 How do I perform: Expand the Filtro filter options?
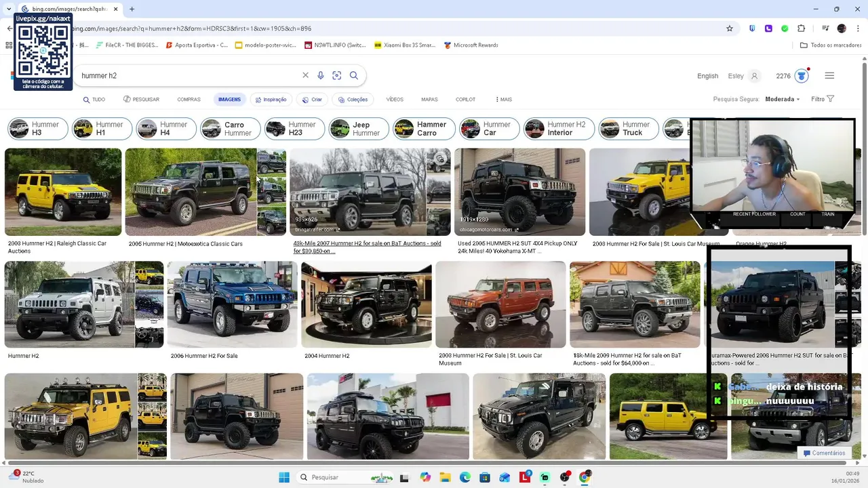click(823, 99)
